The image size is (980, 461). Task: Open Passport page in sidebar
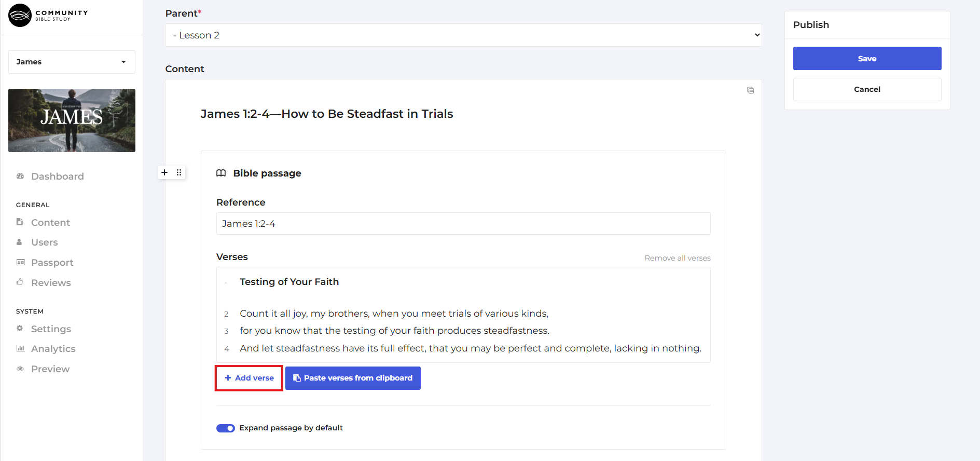[52, 263]
